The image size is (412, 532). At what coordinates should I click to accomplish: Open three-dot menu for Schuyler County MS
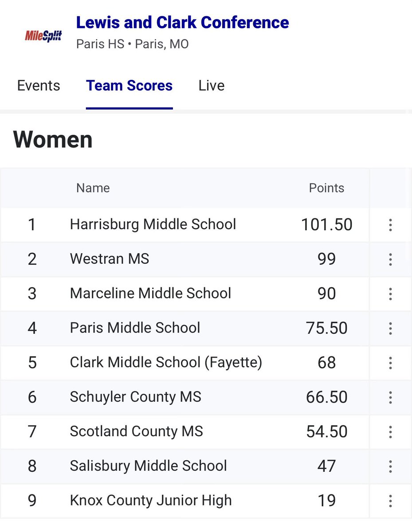tap(390, 397)
